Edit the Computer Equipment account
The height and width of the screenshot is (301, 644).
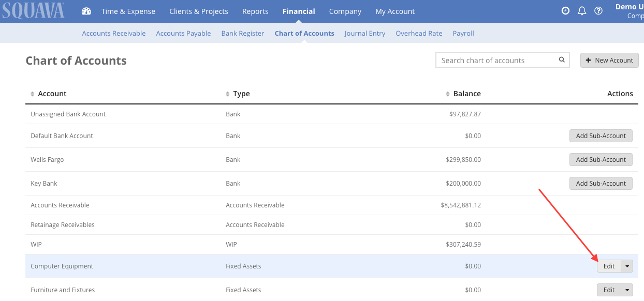(x=608, y=266)
